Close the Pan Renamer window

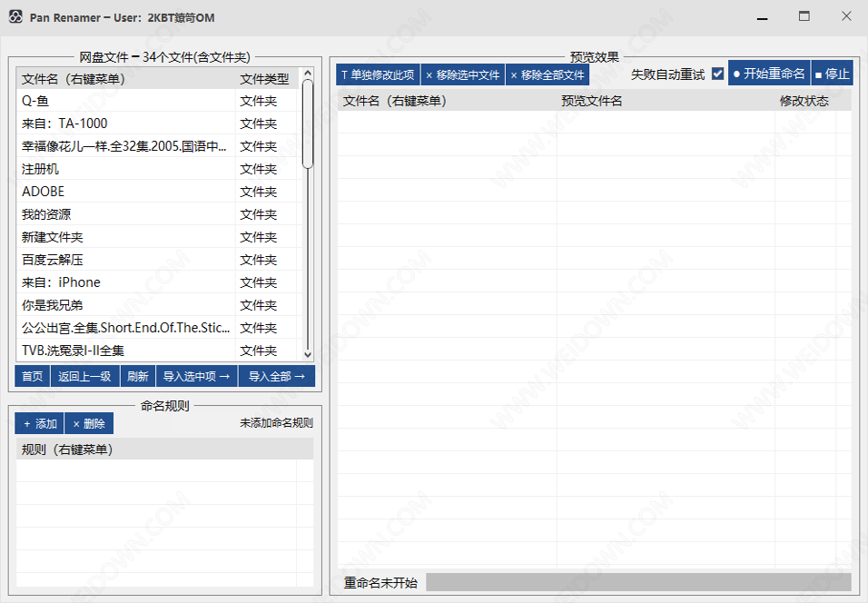[x=846, y=16]
